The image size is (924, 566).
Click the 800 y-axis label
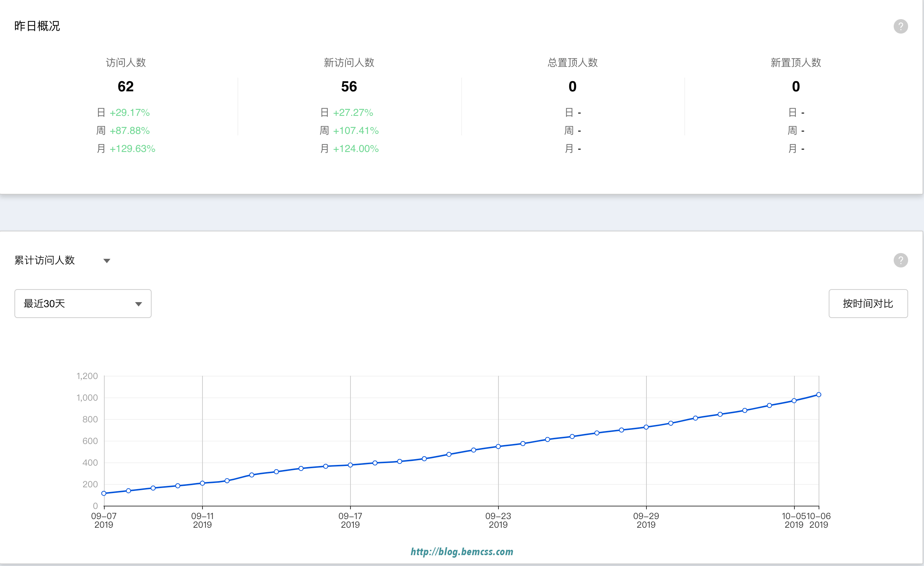pos(90,419)
